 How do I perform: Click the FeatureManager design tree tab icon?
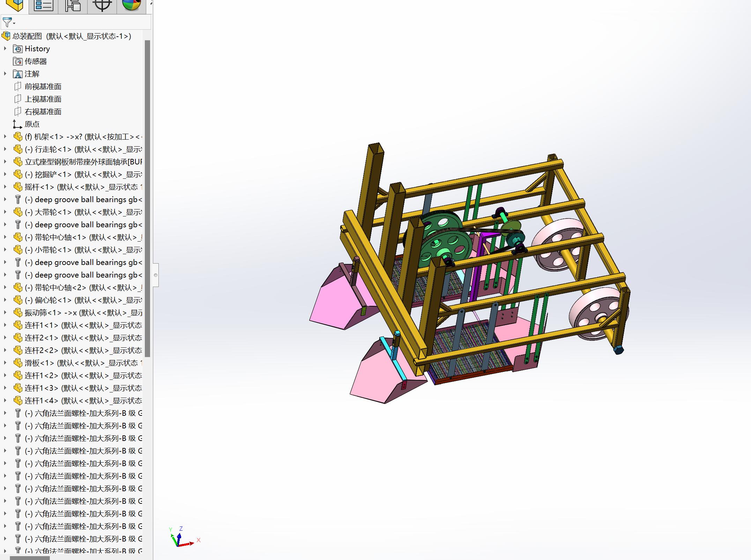(x=14, y=6)
